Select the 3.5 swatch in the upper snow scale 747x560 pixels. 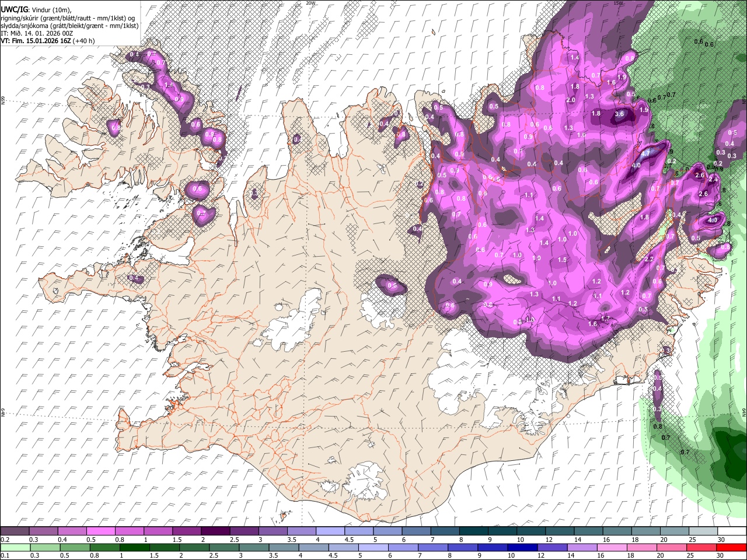[301, 531]
